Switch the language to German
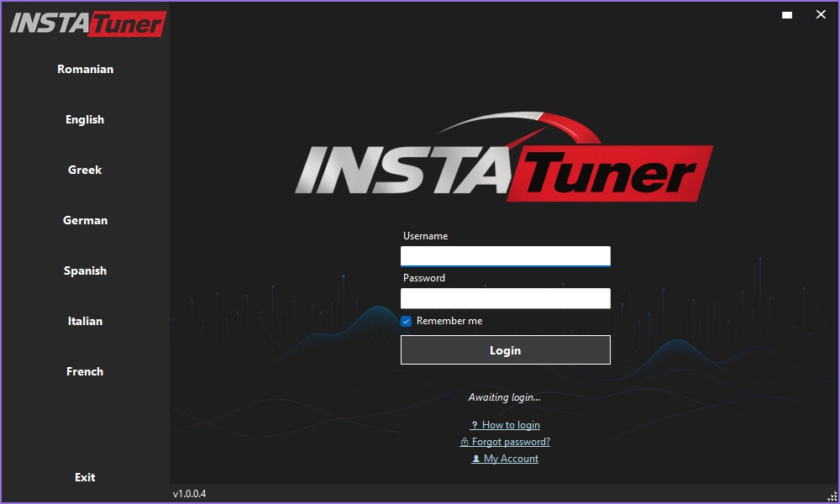The image size is (840, 504). tap(85, 220)
